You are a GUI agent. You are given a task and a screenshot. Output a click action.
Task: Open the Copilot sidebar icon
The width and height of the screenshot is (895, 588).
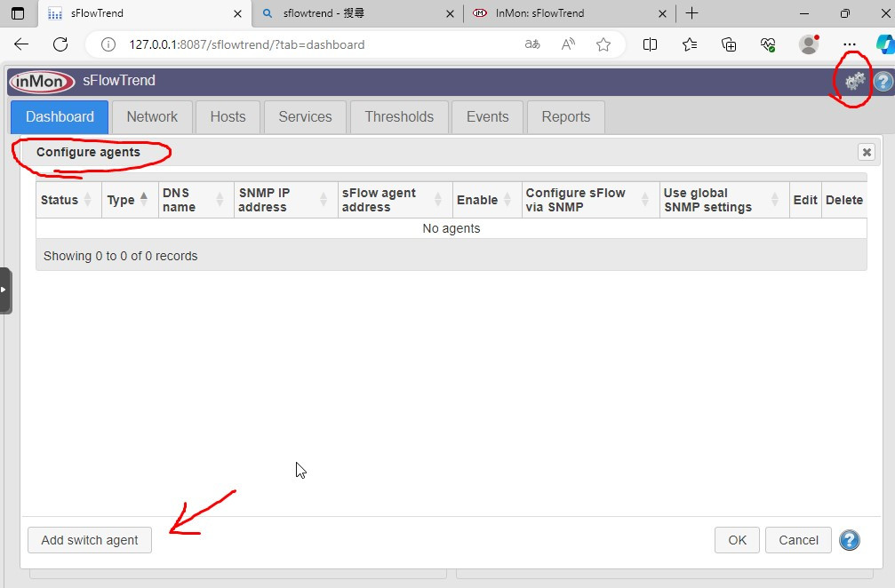click(x=886, y=44)
